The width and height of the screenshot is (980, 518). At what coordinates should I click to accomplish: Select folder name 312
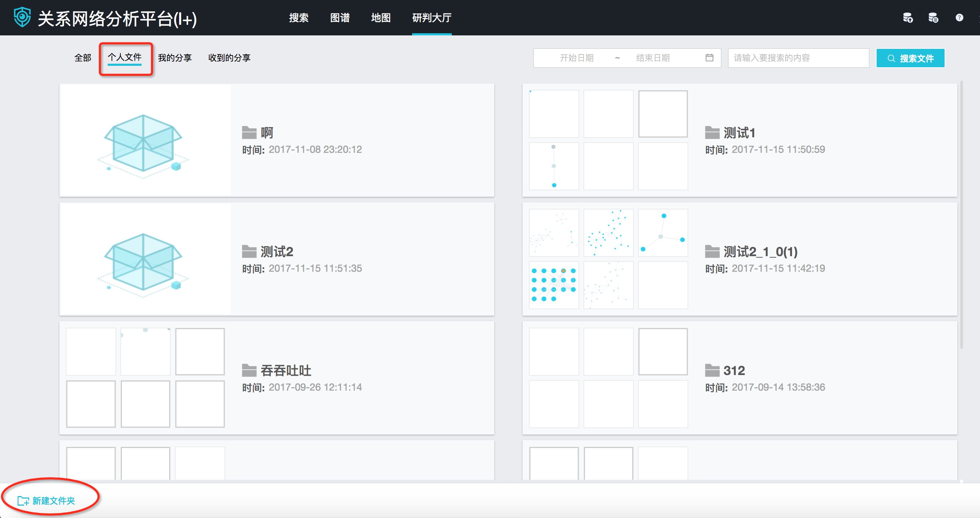point(734,370)
